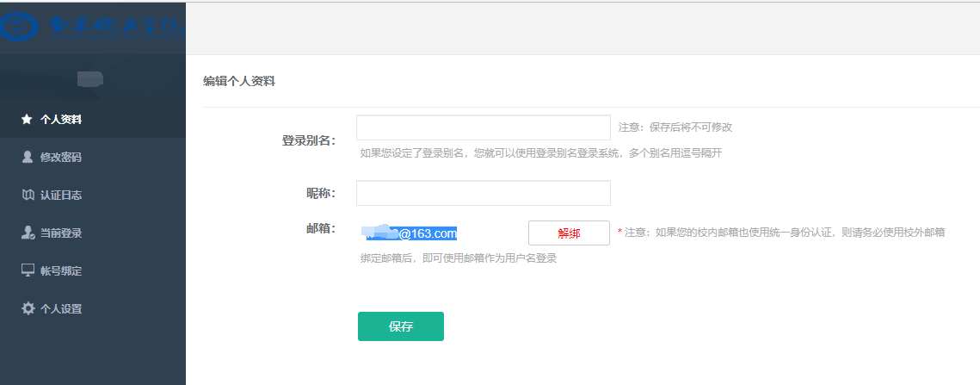Open the 个人资料 sidebar menu item

61,119
